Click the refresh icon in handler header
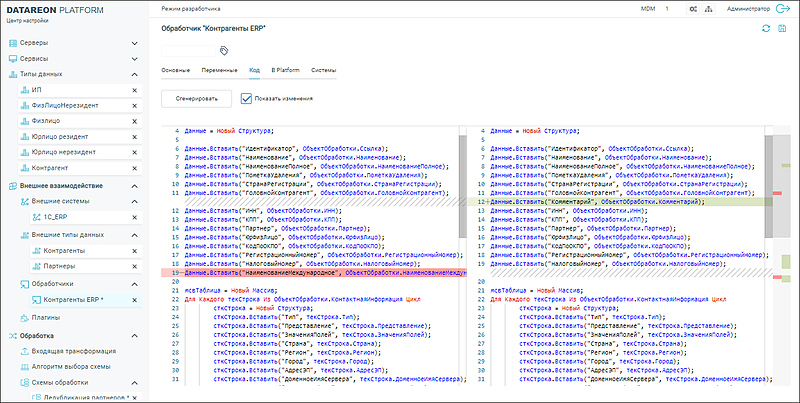 tap(766, 29)
